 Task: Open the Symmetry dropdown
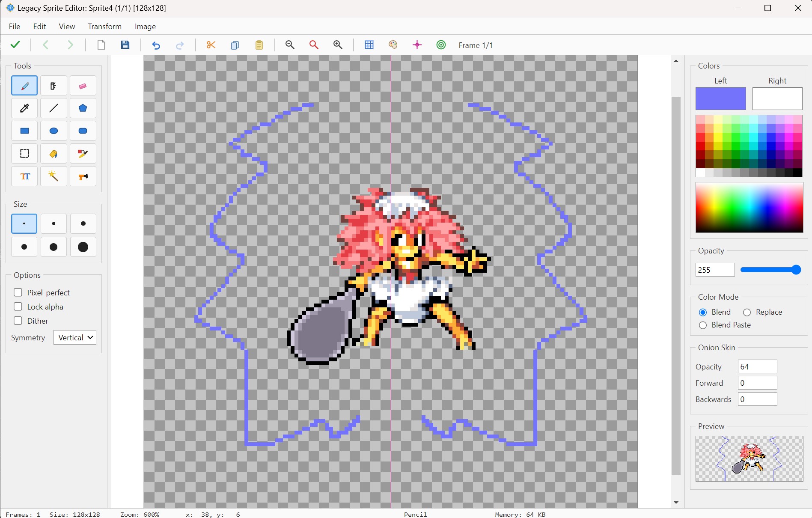tap(75, 337)
